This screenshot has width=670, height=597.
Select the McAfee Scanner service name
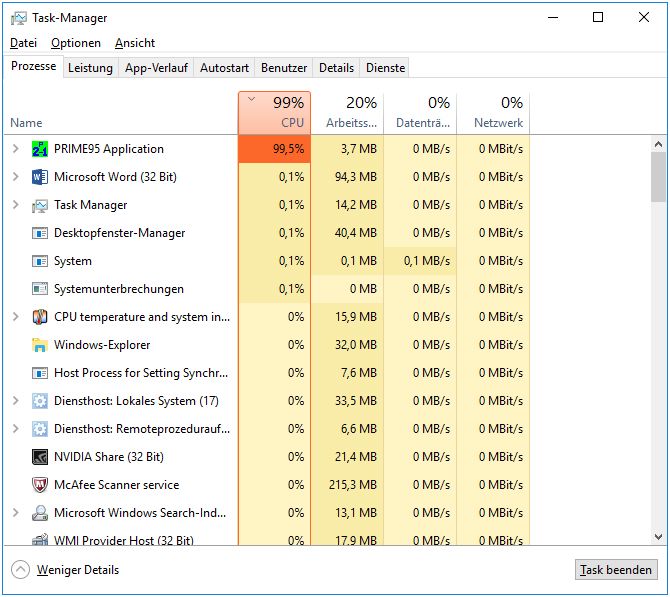[117, 485]
